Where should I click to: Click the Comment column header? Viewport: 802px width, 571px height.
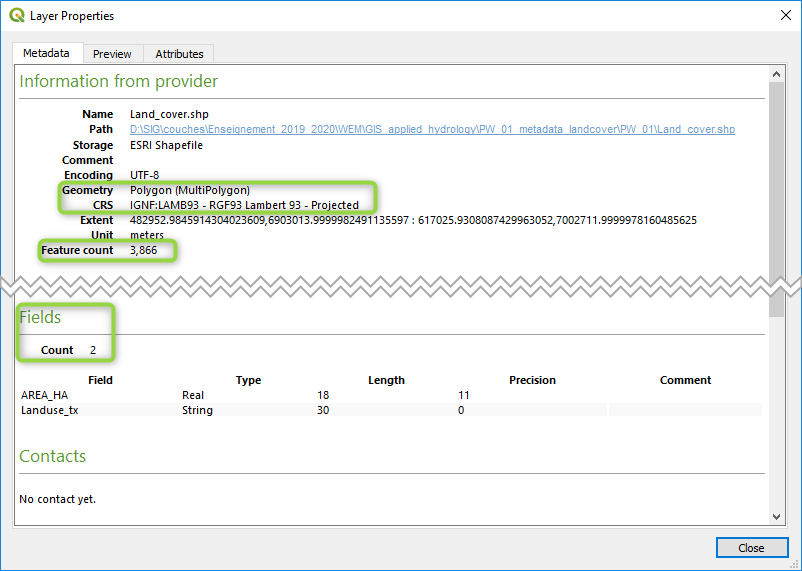(685, 380)
